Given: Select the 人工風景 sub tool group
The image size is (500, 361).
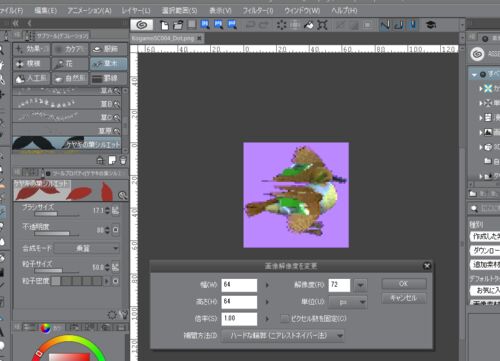Looking at the screenshot, I should tap(32, 78).
